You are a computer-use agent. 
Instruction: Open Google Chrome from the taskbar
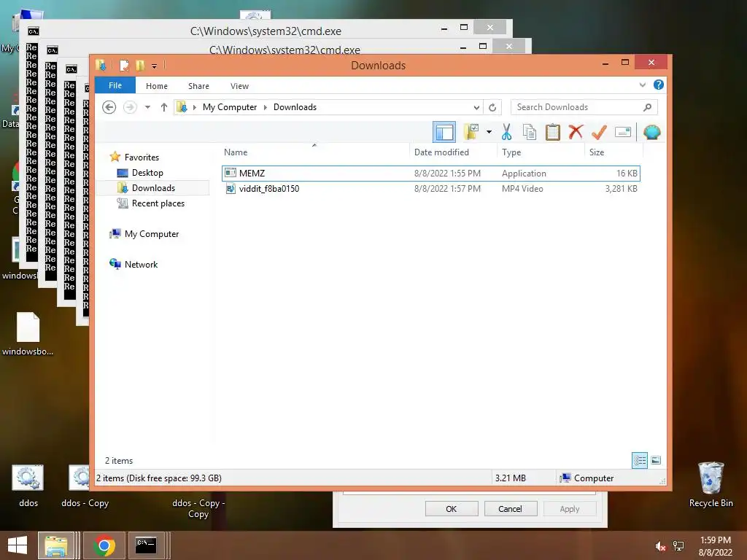(104, 545)
